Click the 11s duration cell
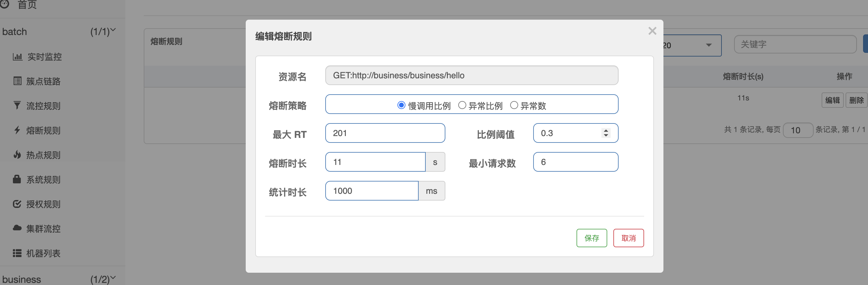Screen dimensions: 868x285 click(x=743, y=98)
